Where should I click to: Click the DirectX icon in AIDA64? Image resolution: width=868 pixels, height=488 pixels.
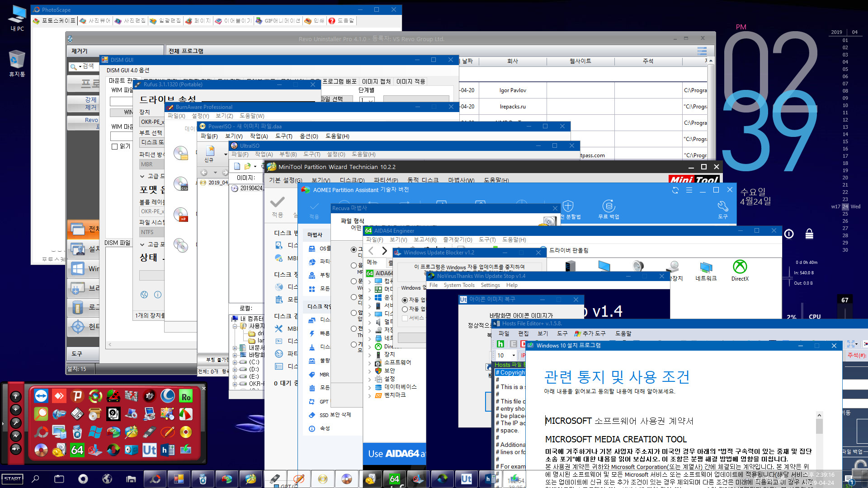point(740,271)
